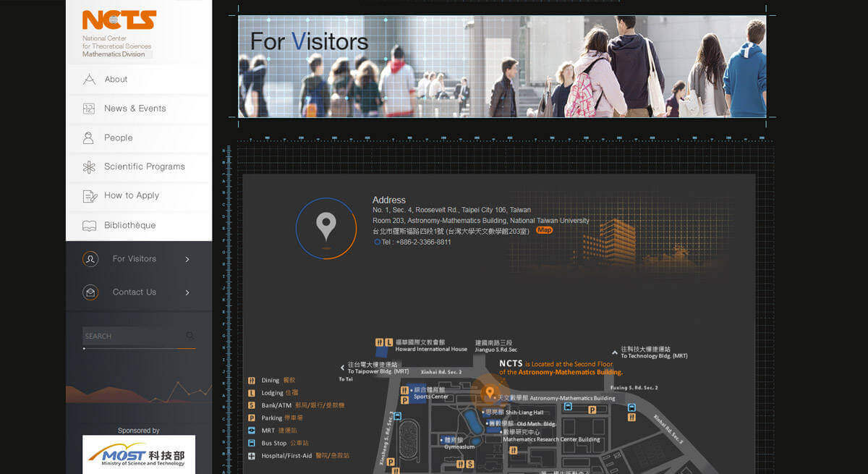Viewport: 868px width, 474px height.
Task: Click the Gymnasium map label
Action: pos(459,447)
